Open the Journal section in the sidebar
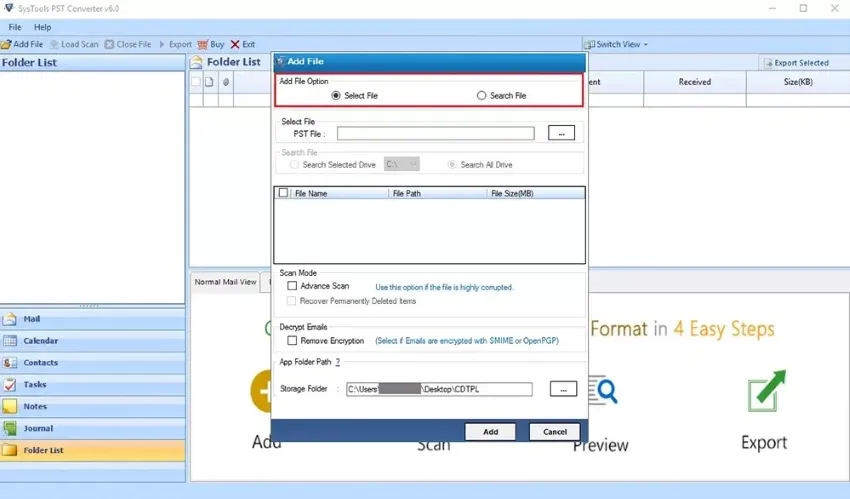 click(93, 428)
